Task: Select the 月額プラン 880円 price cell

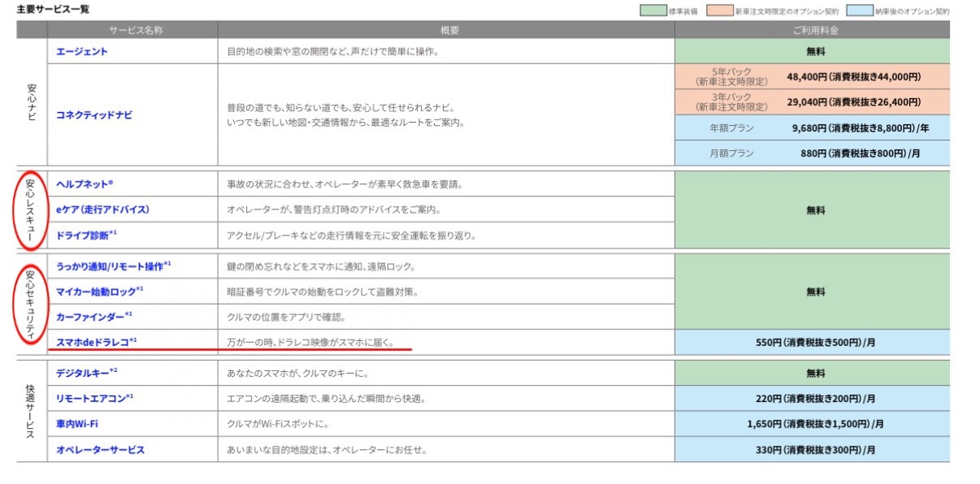Action: click(811, 152)
